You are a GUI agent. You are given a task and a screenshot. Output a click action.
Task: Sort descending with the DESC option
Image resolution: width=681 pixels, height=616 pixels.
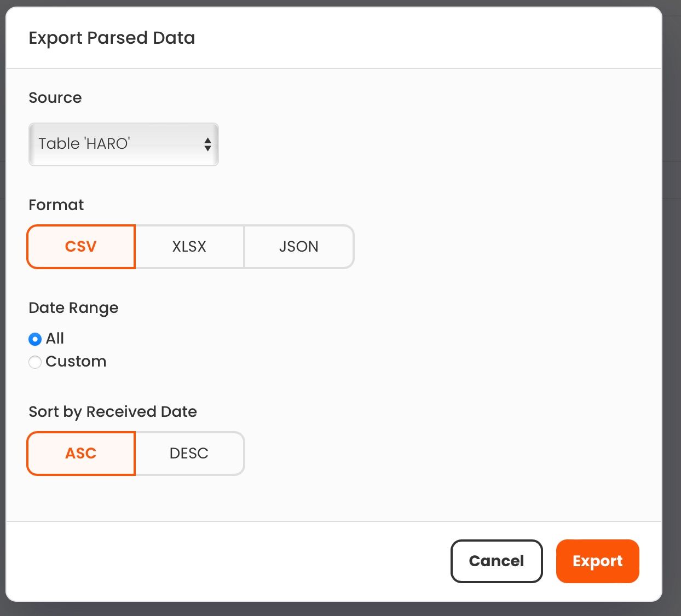(x=189, y=454)
